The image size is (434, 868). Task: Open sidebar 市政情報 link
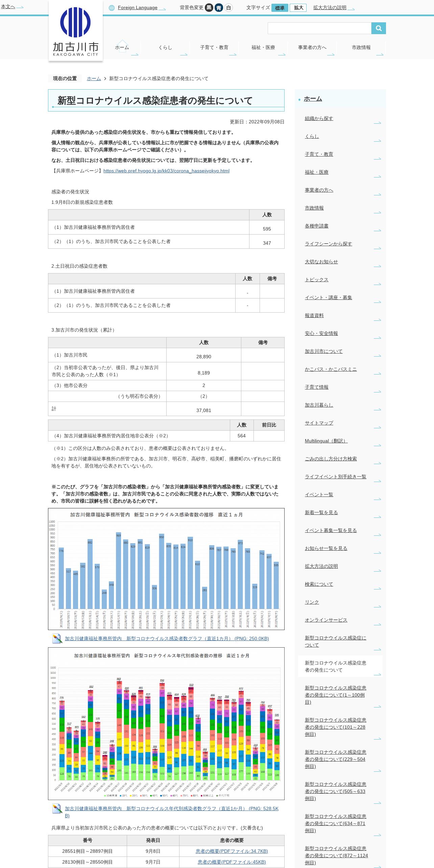pyautogui.click(x=314, y=208)
